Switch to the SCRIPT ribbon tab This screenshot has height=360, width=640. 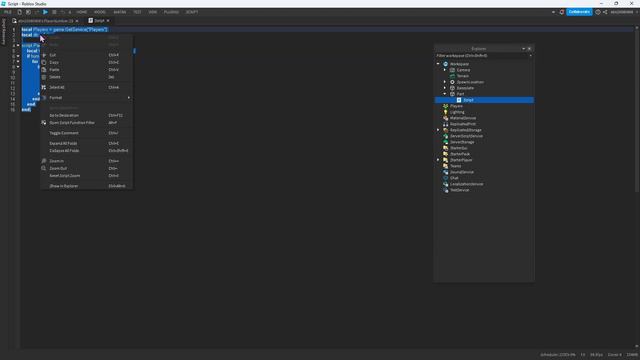pyautogui.click(x=192, y=12)
